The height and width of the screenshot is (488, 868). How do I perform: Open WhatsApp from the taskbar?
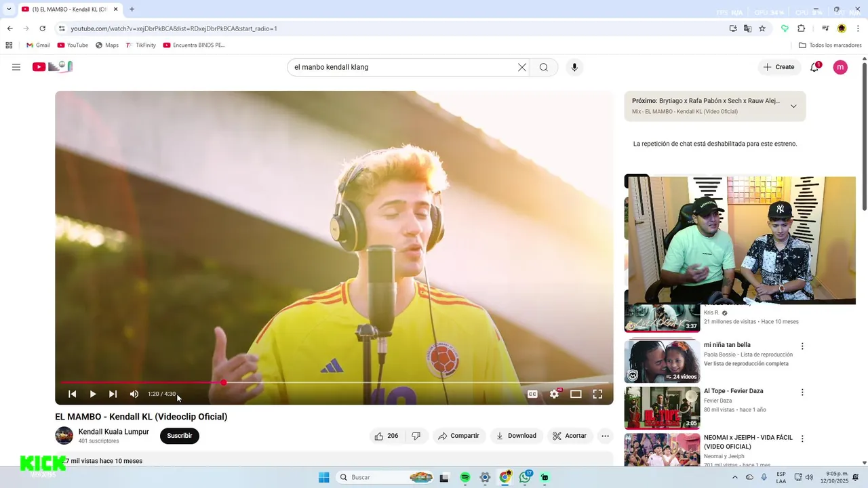[x=526, y=477]
